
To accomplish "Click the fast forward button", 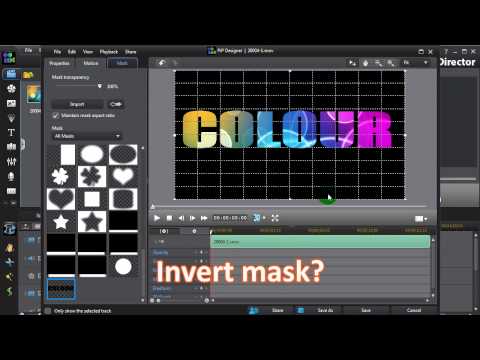I will [204, 218].
